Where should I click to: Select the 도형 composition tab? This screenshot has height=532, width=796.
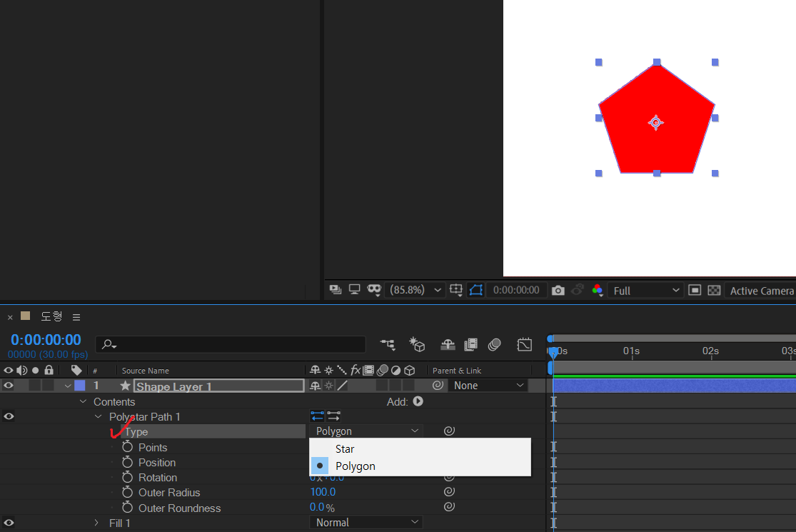[51, 316]
